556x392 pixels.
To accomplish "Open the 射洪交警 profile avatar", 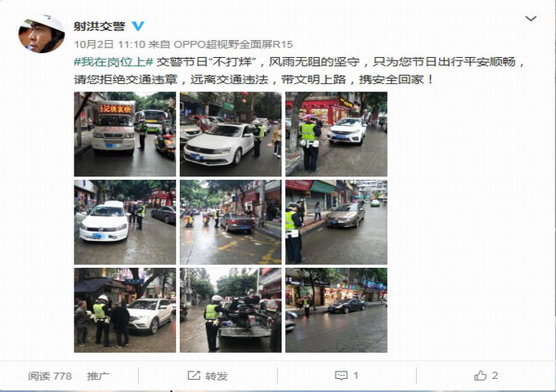I will coord(42,34).
